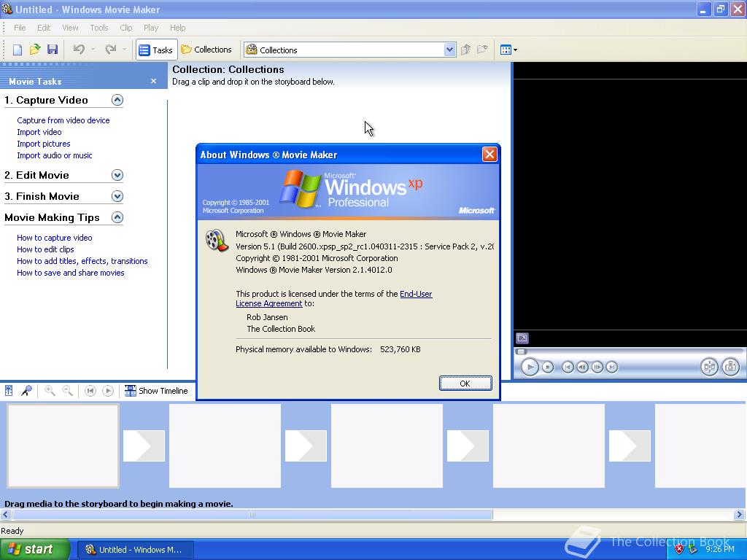Click the monitor seek bar
This screenshot has width=747, height=560.
(x=629, y=351)
